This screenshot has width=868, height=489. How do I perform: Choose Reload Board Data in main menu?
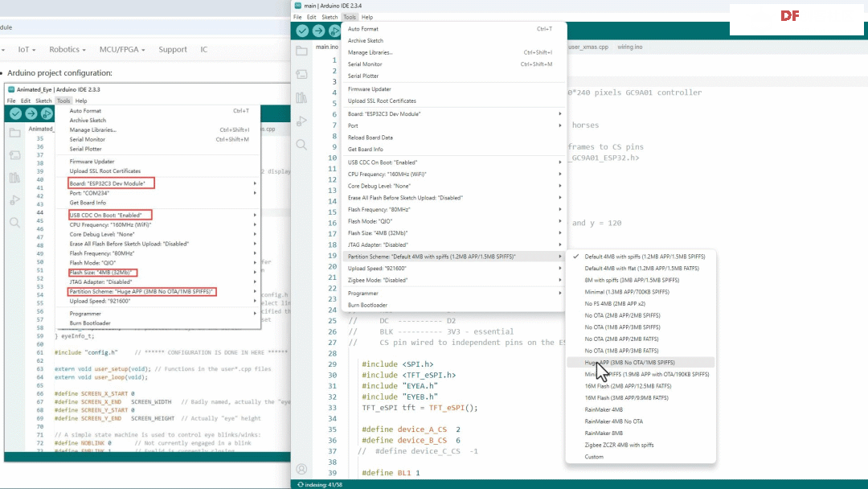tap(454, 138)
